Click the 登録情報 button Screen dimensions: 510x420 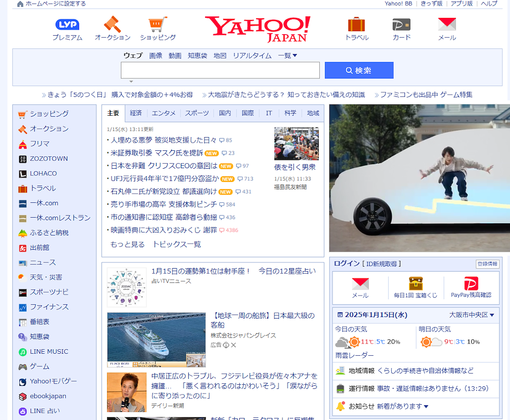[x=487, y=264]
